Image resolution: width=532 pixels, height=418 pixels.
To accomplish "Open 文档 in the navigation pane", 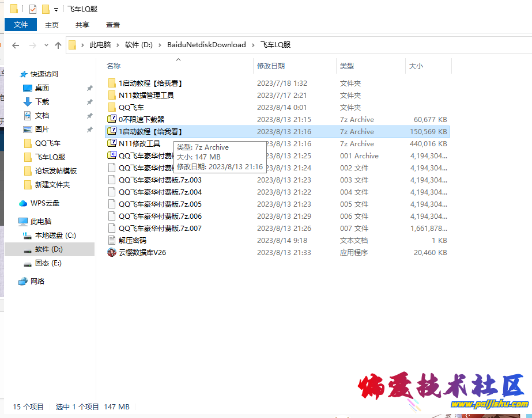I will [42, 116].
